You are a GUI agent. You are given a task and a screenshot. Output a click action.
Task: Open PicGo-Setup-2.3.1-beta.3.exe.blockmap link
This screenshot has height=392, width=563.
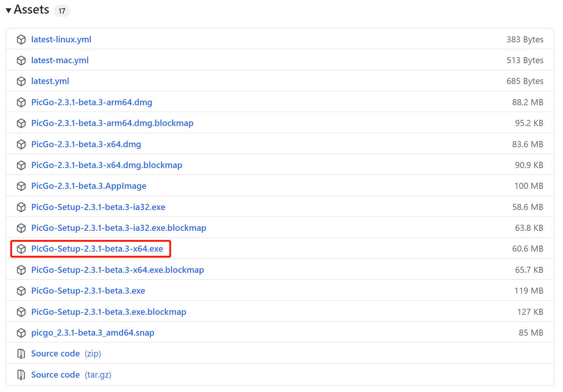point(109,312)
